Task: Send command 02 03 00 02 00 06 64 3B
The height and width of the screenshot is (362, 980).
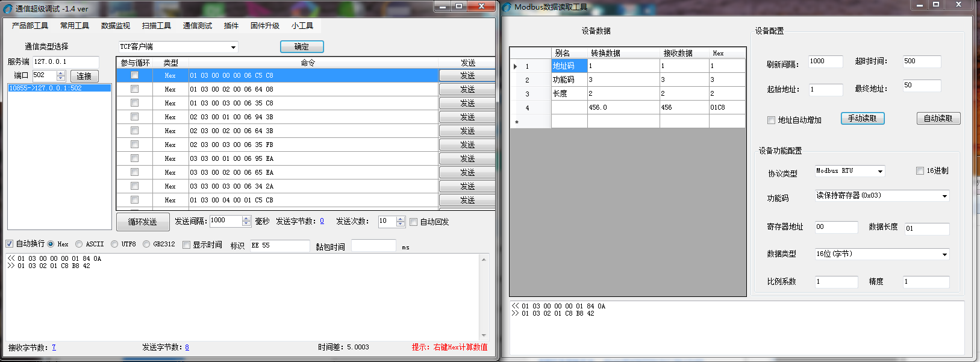Action: point(467,131)
